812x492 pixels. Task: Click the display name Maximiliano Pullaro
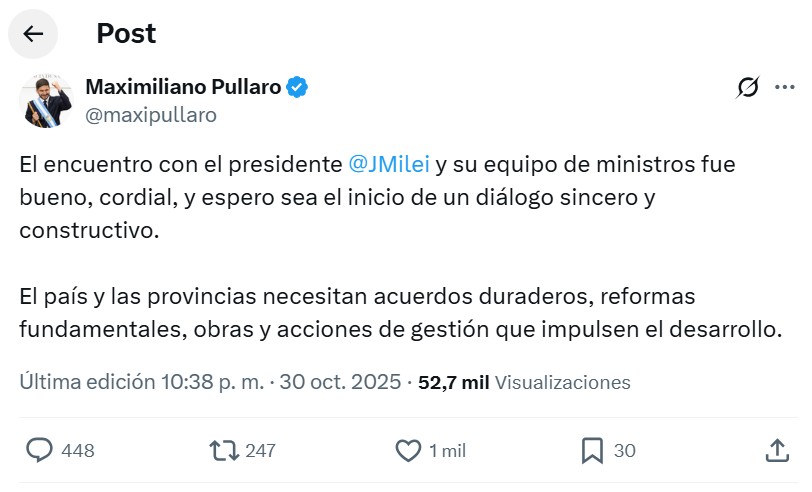click(x=183, y=87)
